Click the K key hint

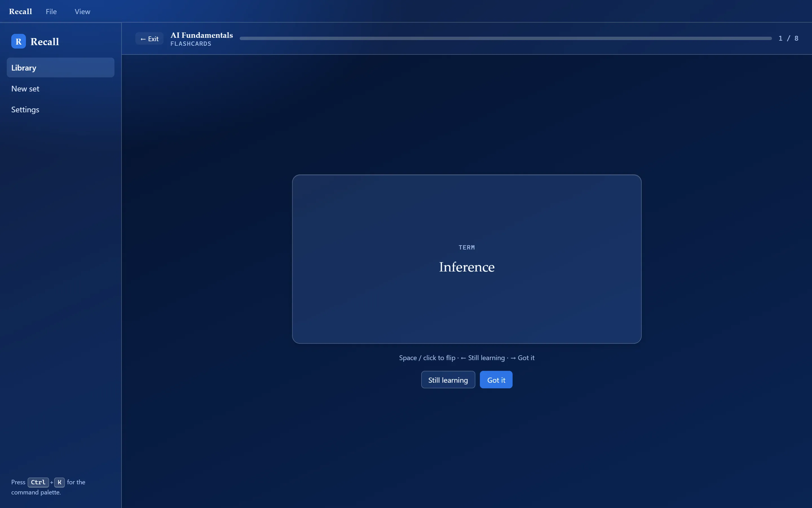[59, 482]
